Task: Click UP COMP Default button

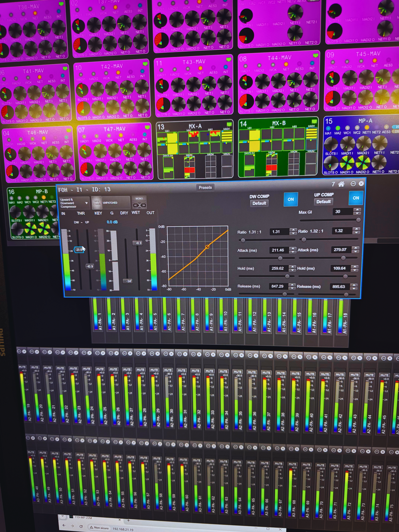Action: tap(323, 202)
